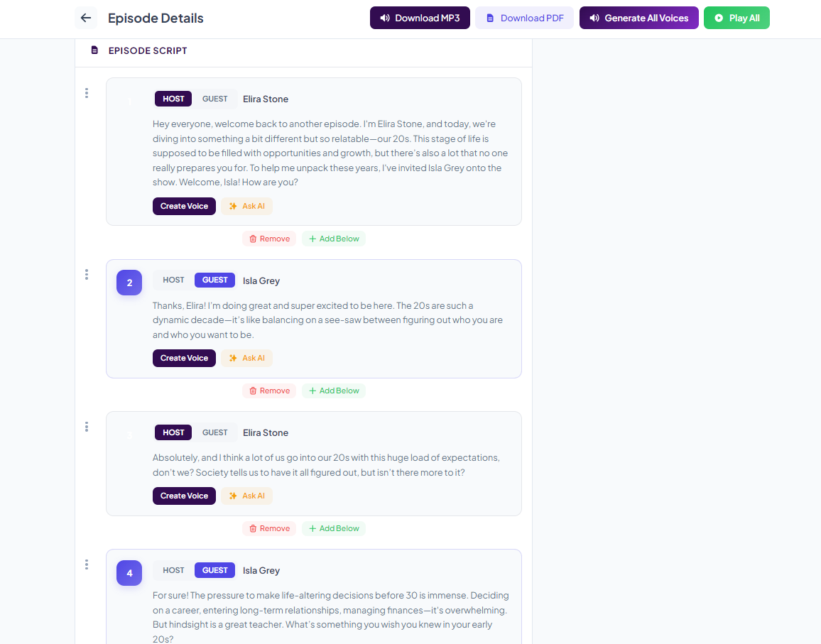The image size is (821, 644).
Task: Select HOST on the 'Absolutely, and I think' card
Action: click(173, 432)
